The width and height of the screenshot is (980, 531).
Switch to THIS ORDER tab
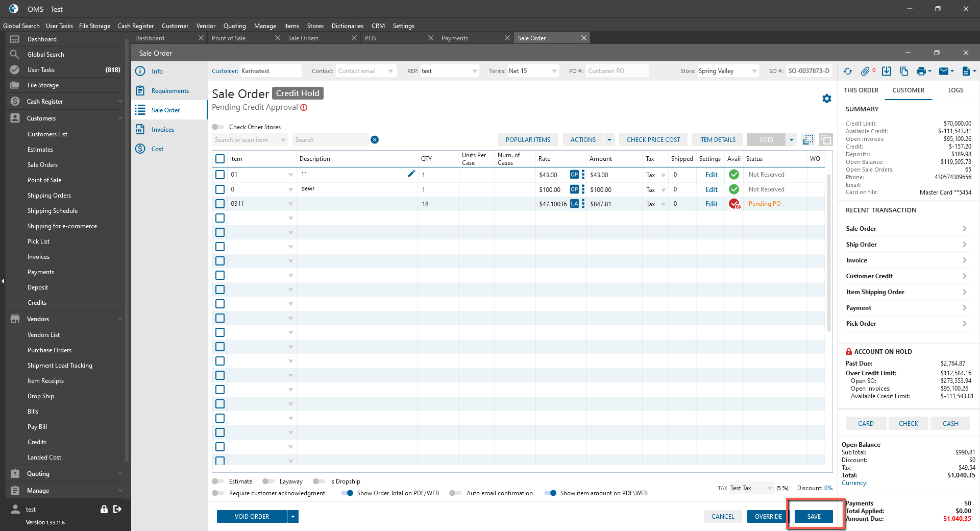861,90
